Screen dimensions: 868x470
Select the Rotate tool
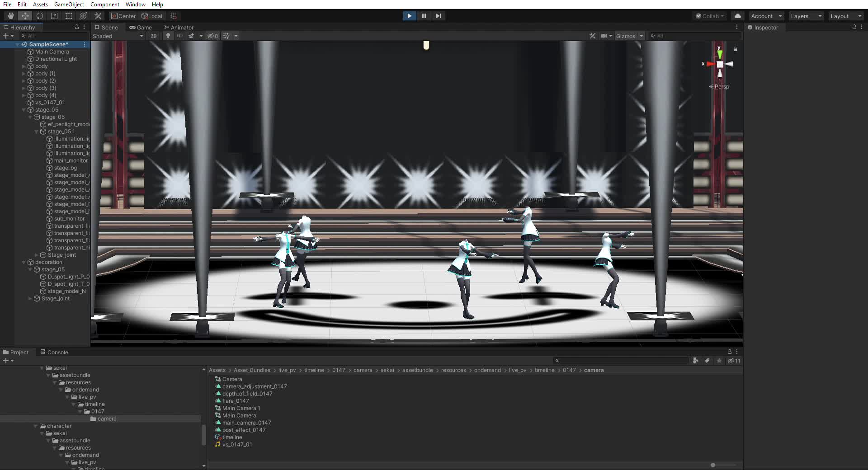pos(40,16)
